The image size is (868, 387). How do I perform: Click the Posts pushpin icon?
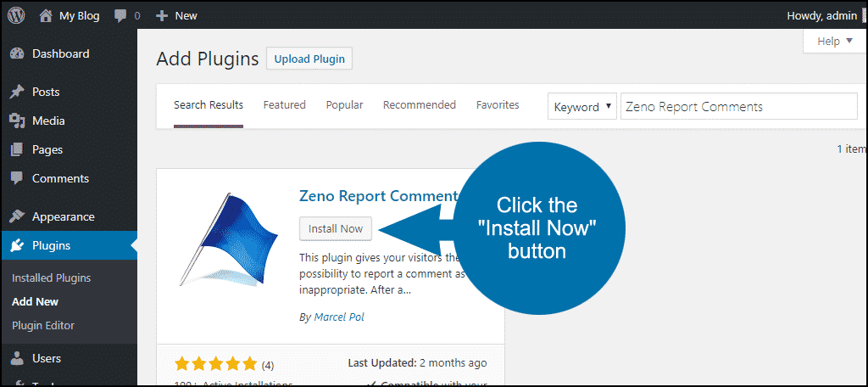coord(18,92)
